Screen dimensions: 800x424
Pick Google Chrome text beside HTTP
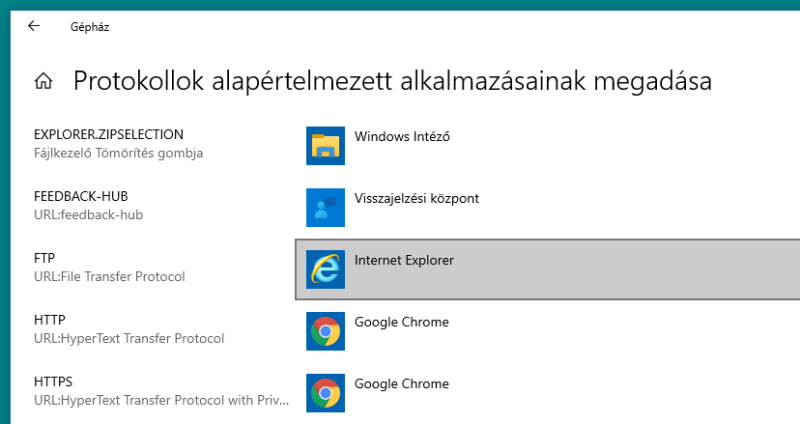pyautogui.click(x=402, y=322)
